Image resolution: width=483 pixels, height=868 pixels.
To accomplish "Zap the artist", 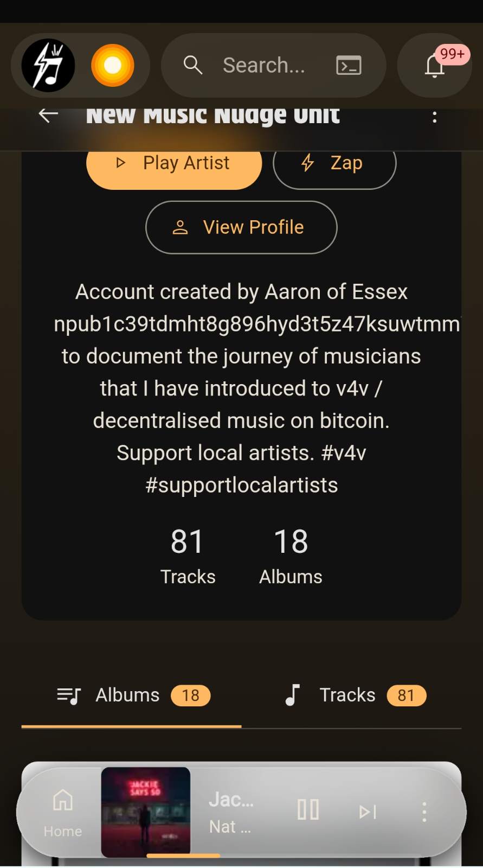I will click(334, 163).
